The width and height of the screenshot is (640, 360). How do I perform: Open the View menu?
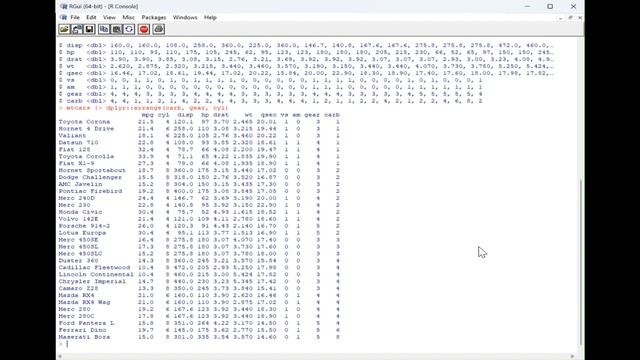(x=109, y=18)
